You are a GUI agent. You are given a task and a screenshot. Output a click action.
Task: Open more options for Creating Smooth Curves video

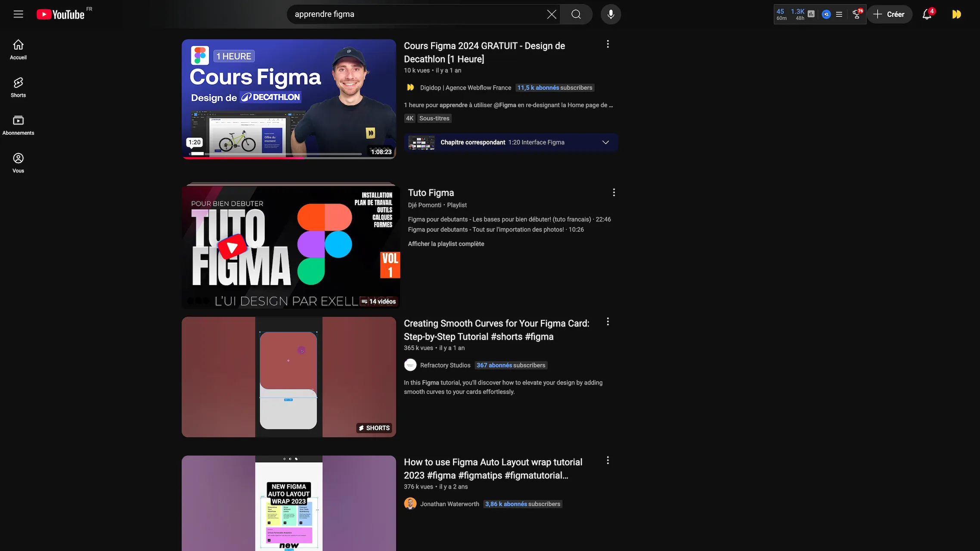click(x=608, y=322)
